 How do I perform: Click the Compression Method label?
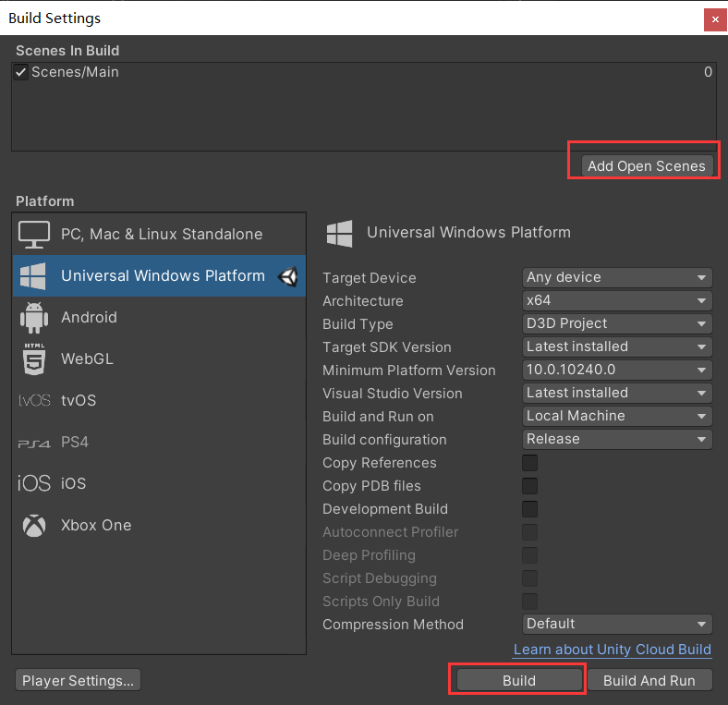pyautogui.click(x=393, y=625)
